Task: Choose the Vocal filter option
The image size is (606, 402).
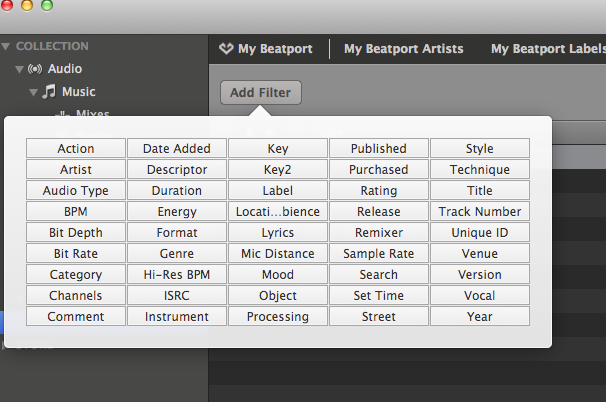Action: coord(480,296)
